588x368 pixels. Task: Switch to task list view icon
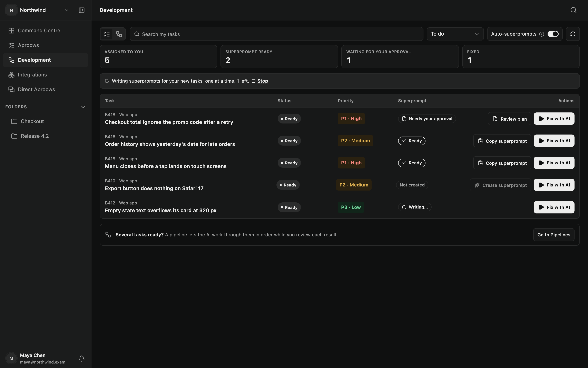pyautogui.click(x=107, y=34)
